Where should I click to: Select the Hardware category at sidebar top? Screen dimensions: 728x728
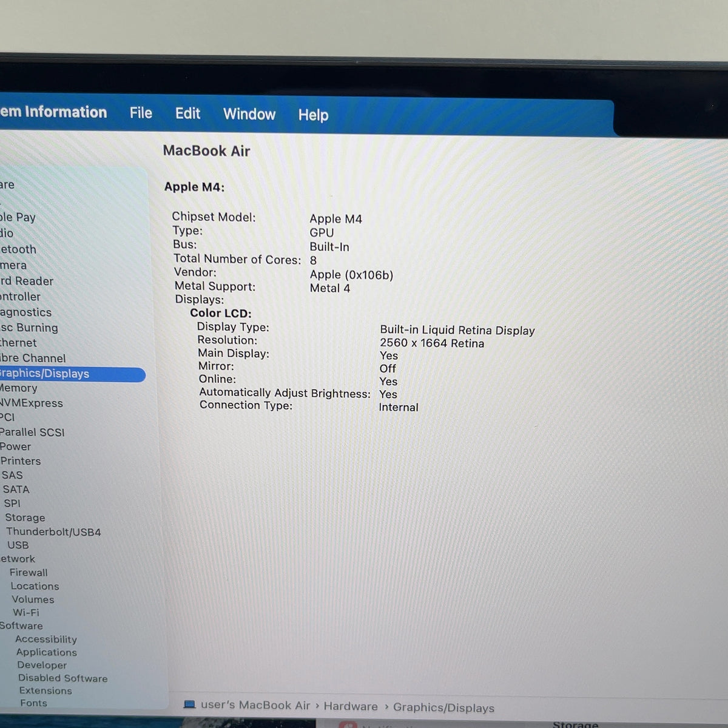[7, 184]
